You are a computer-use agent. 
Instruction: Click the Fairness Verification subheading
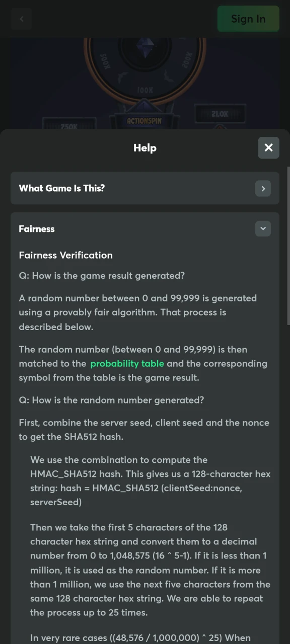(x=66, y=255)
